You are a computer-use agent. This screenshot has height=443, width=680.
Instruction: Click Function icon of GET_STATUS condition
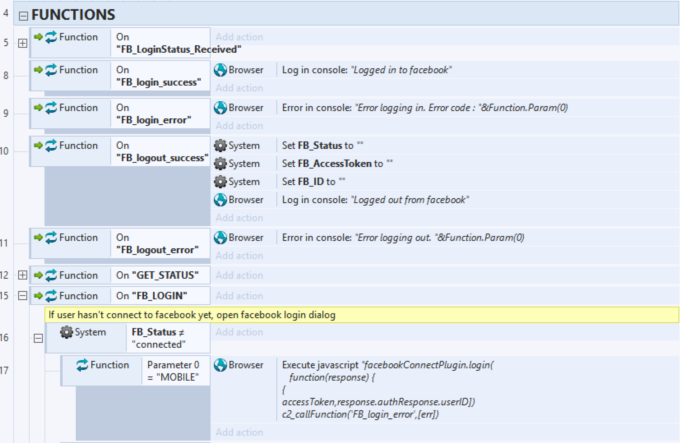click(51, 275)
